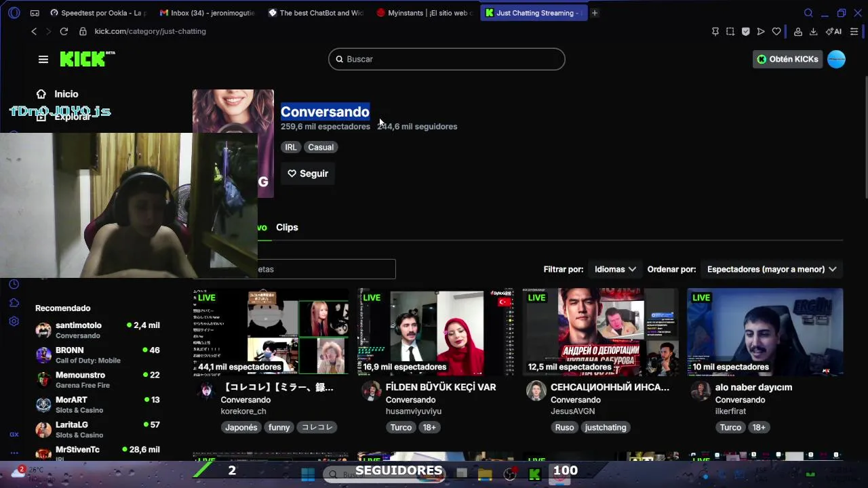Click the Opera GX logo icon
The height and width of the screenshot is (488, 868).
(14, 13)
